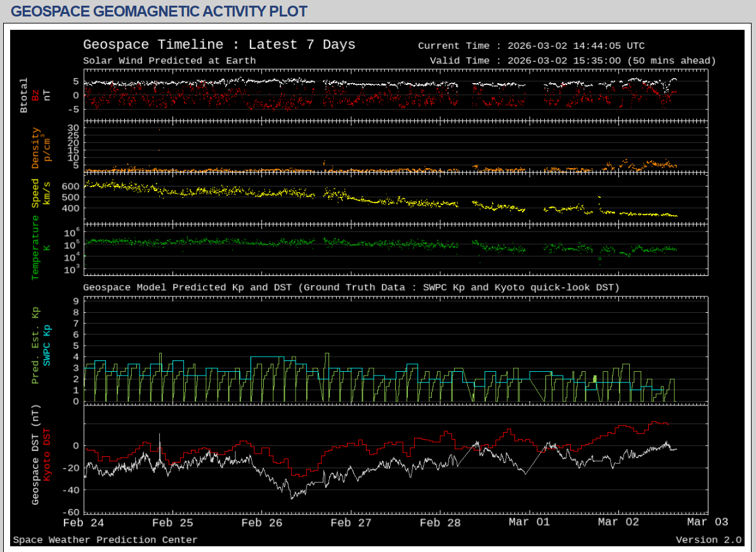
Task: Click the Pred. Est. Kp legend label
Action: pyautogui.click(x=36, y=346)
